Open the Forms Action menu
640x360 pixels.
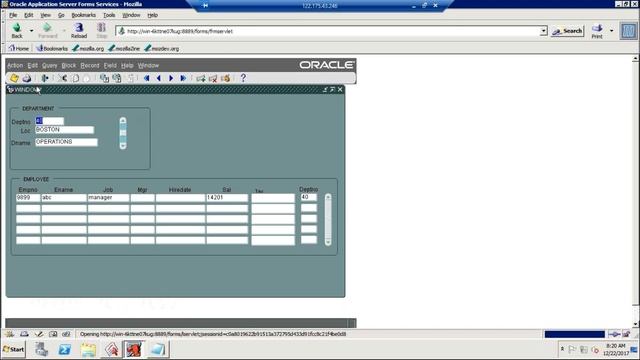15,65
